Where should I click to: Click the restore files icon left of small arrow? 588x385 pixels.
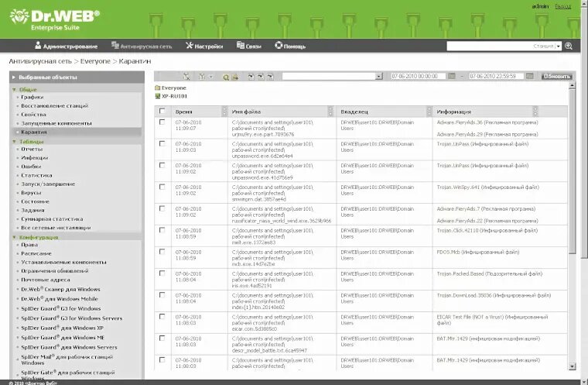[202, 76]
